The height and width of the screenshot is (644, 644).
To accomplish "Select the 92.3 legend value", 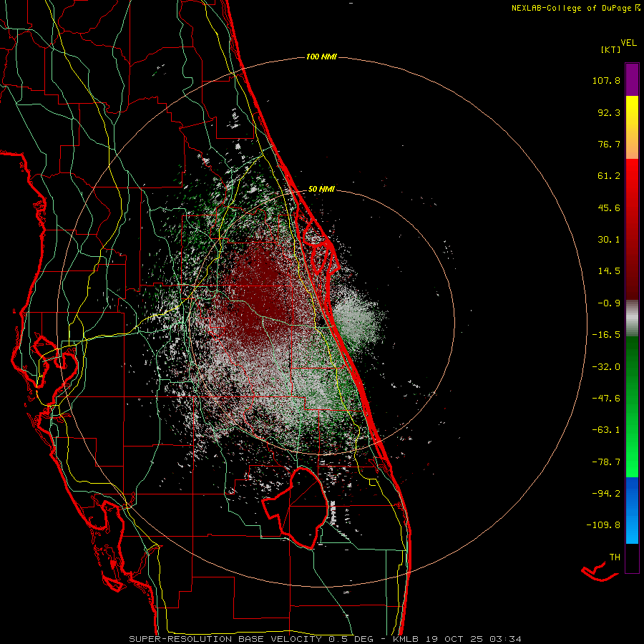I will 609,112.
